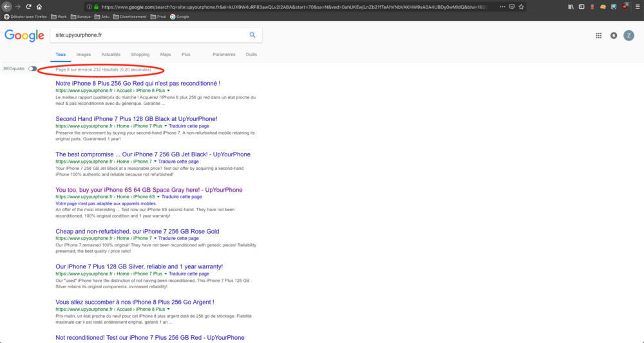Open the Outils search tools

click(251, 55)
